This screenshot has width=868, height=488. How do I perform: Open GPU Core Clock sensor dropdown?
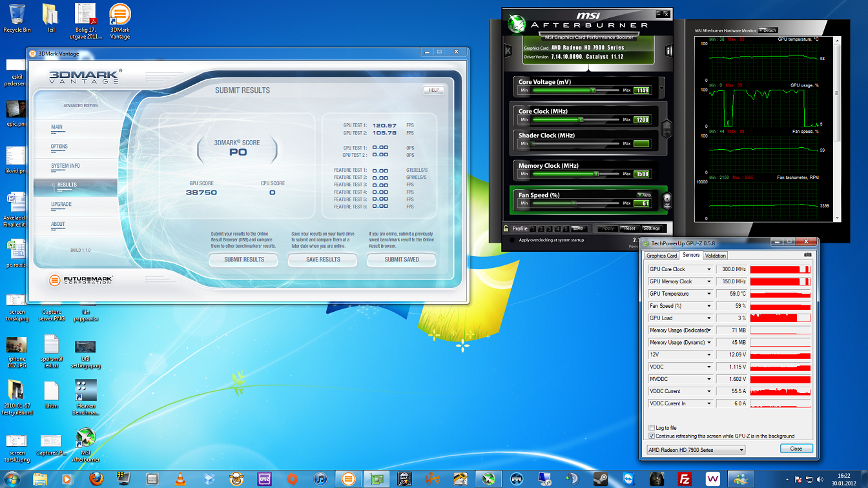[709, 269]
